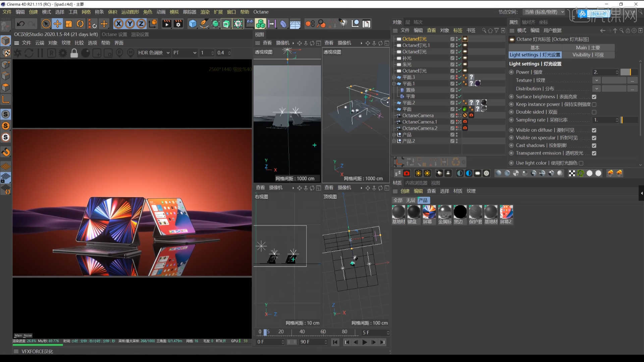Click the Octane render lock icon
The image size is (644, 362).
pos(74,53)
